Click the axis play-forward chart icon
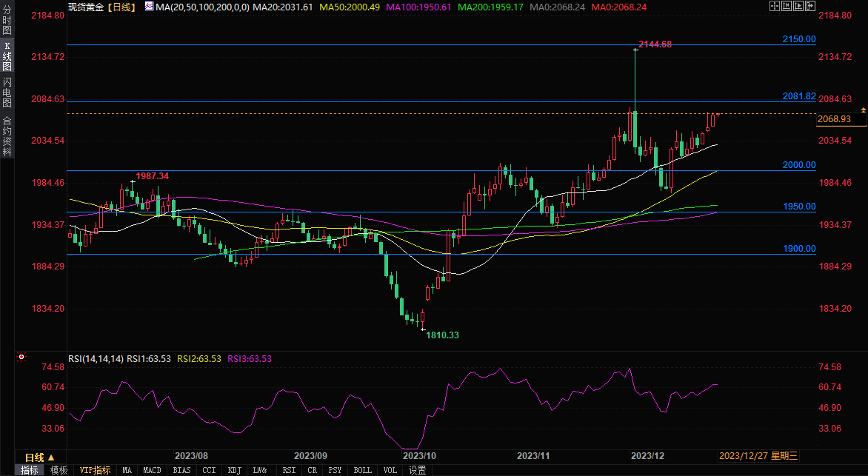 tap(798, 6)
